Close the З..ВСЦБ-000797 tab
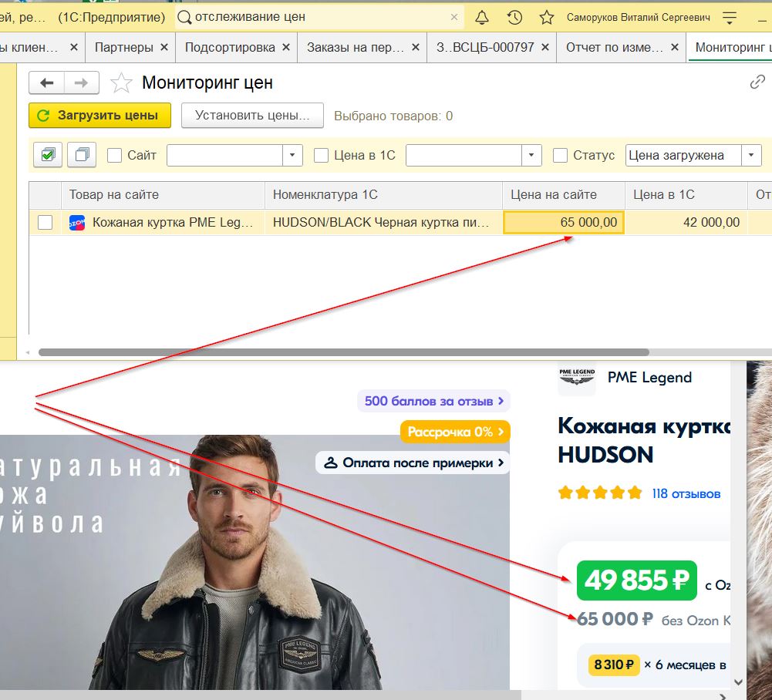Screen dimensions: 772x700 point(545,47)
